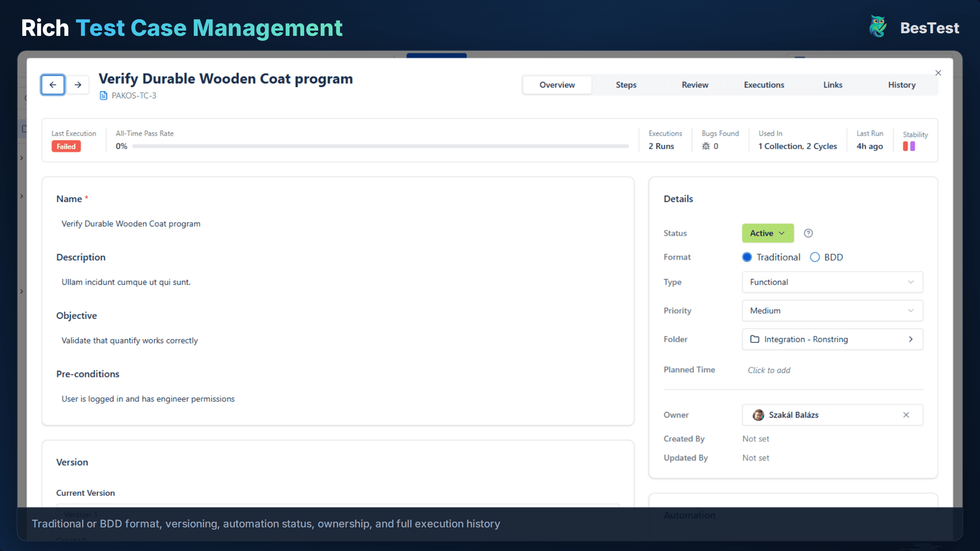
Task: Click the PAKOS-TC-3 document icon
Action: pyautogui.click(x=103, y=95)
